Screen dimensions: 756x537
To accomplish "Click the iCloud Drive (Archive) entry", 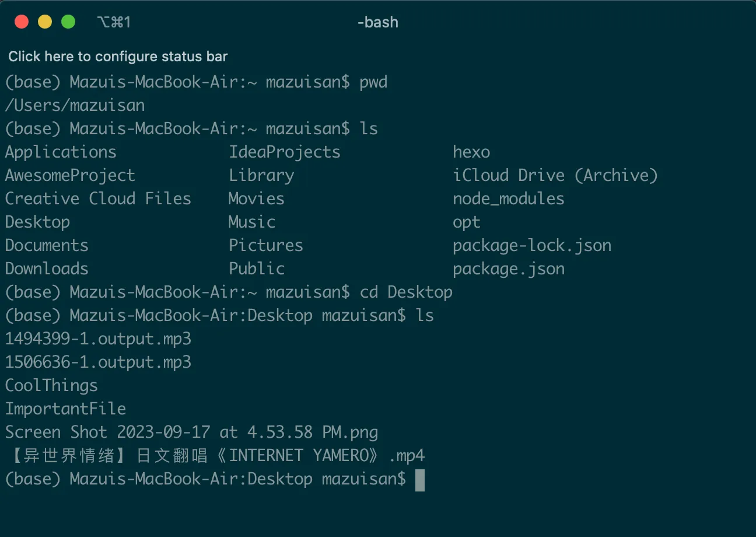I will (555, 176).
